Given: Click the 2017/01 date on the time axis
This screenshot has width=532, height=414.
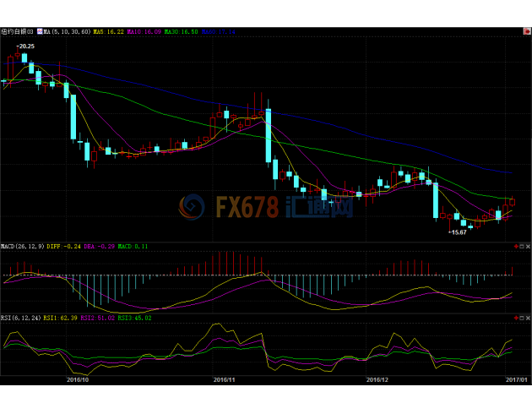Looking at the screenshot, I should 517,379.
